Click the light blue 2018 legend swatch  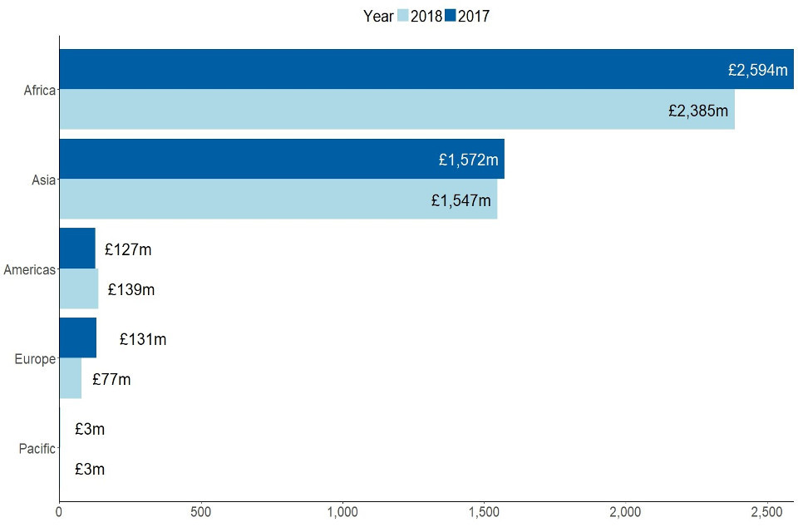(402, 16)
